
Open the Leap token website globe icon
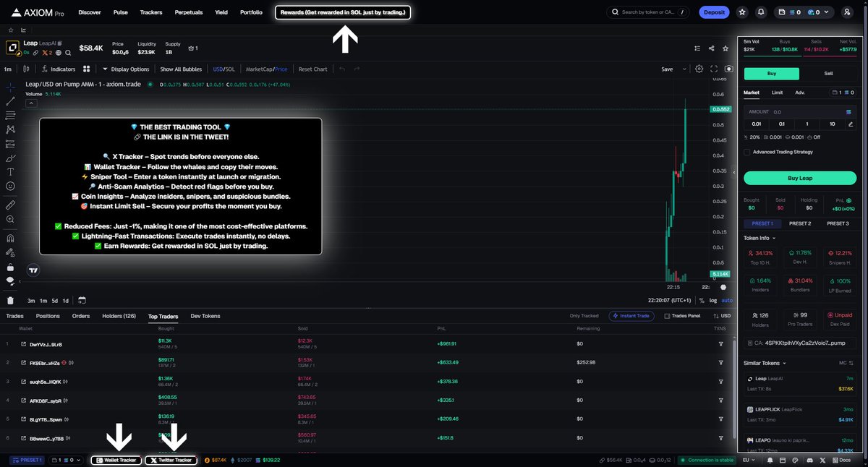pos(58,53)
